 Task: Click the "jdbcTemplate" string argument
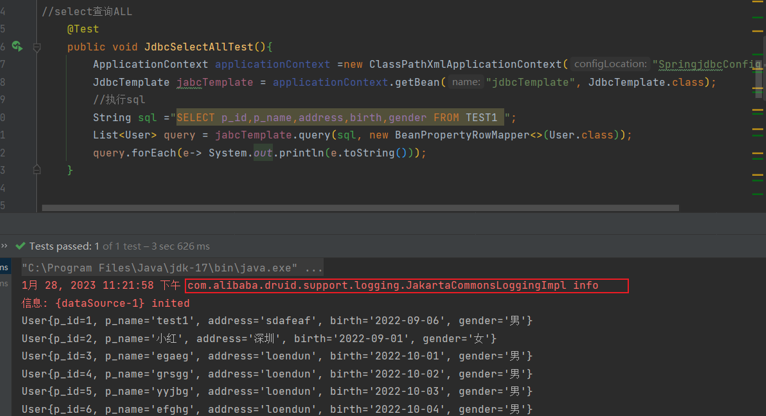coord(530,82)
